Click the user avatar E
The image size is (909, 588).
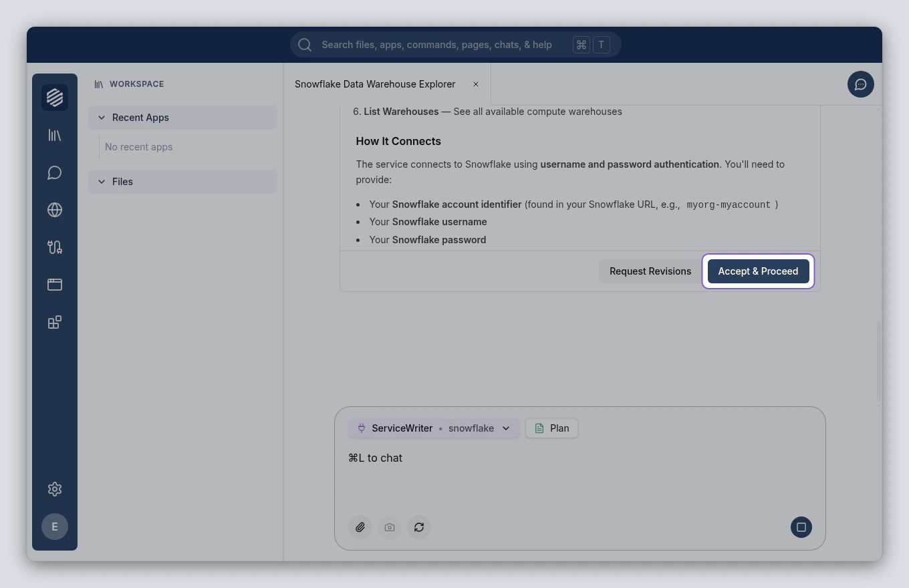(x=55, y=527)
